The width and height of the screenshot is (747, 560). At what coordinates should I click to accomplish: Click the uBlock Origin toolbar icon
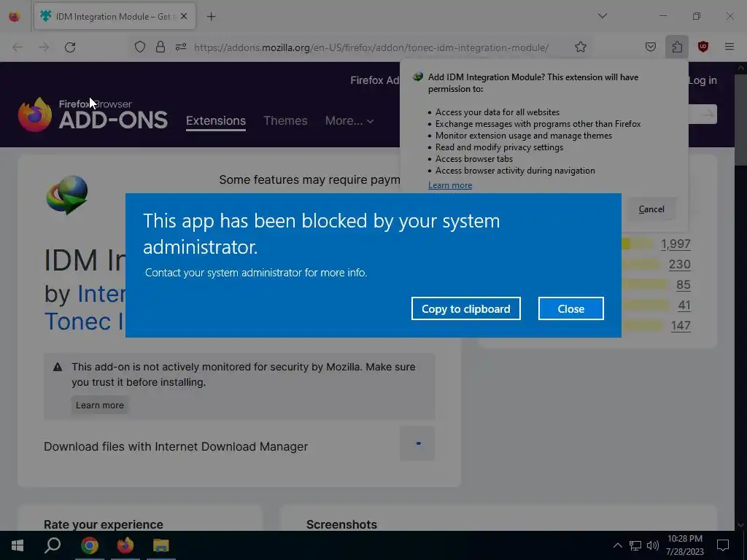click(703, 47)
